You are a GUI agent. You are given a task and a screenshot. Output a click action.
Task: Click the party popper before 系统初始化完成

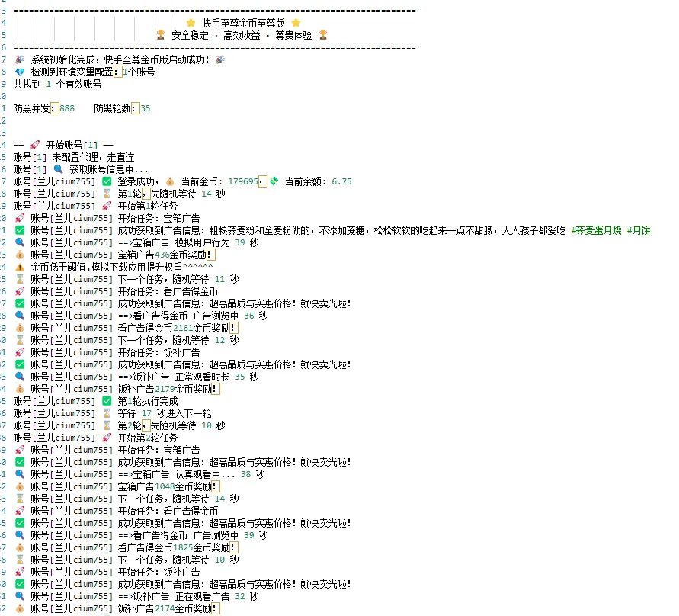(x=20, y=59)
